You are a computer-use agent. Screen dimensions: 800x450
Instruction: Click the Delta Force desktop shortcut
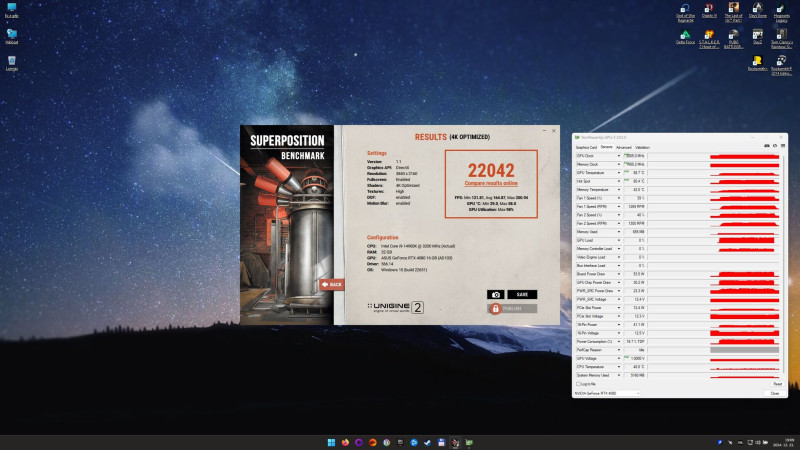tap(685, 37)
